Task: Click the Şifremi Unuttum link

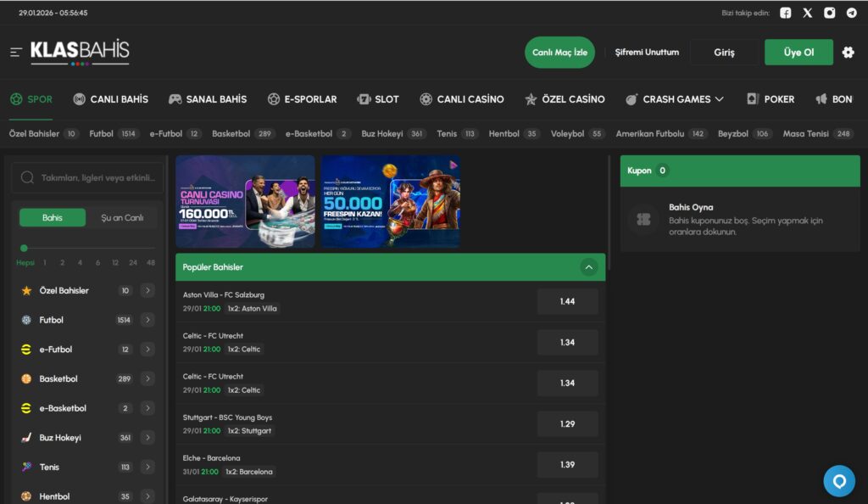Action: click(x=647, y=52)
